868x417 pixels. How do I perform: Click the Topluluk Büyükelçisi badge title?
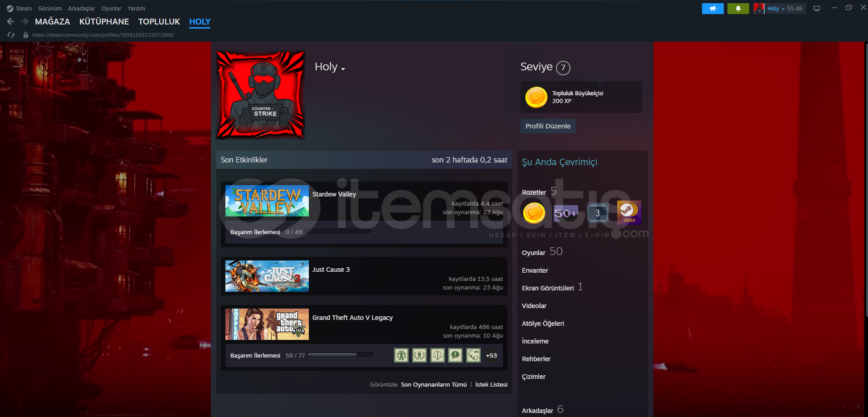578,93
